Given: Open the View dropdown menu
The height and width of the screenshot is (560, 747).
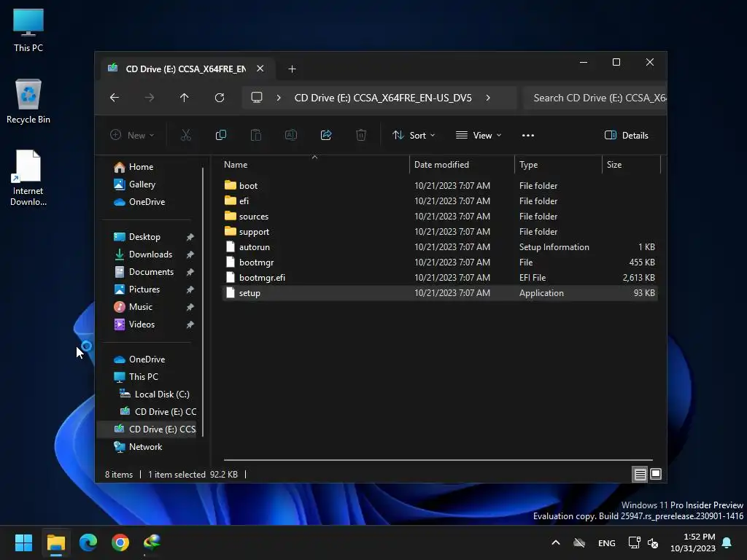Looking at the screenshot, I should 479,135.
